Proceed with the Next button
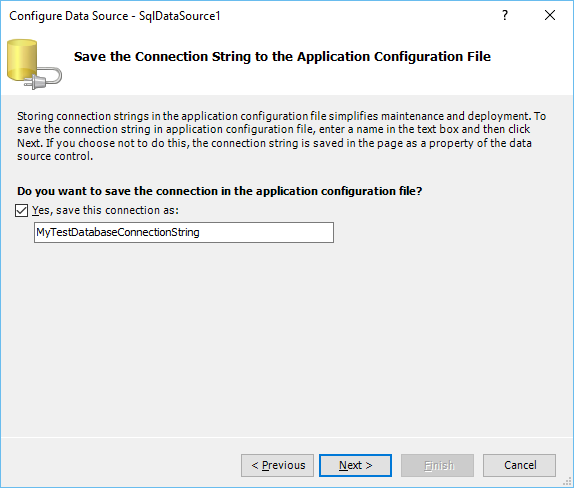 coord(355,465)
